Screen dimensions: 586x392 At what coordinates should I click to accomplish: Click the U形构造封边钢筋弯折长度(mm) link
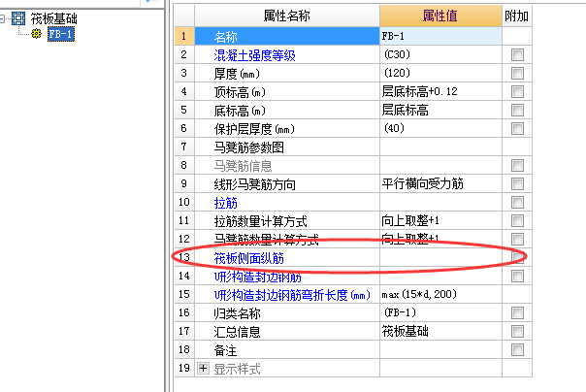292,295
